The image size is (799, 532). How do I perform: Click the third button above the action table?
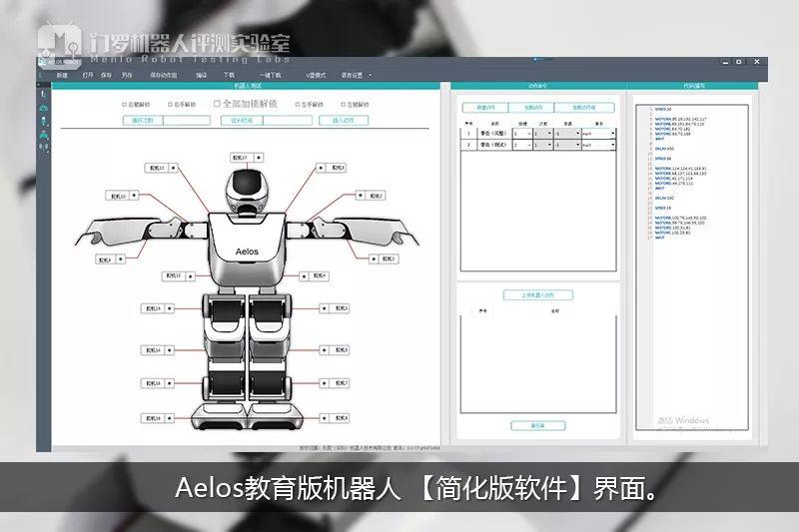(x=584, y=108)
